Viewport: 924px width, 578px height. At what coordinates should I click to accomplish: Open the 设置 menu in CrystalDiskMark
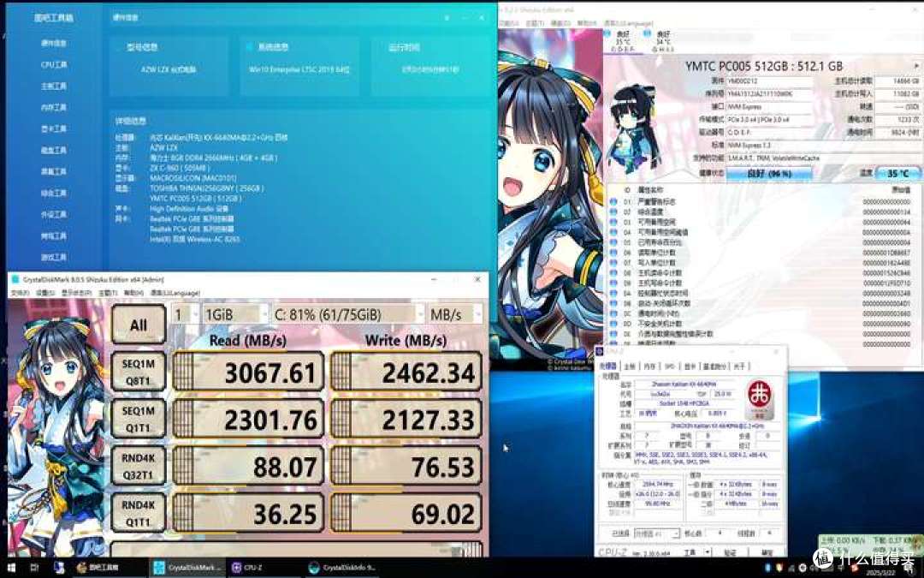click(44, 293)
